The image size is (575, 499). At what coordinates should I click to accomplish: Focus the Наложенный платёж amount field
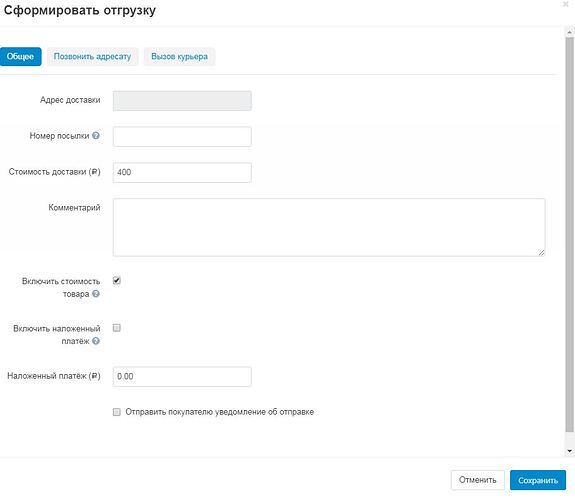click(x=182, y=377)
